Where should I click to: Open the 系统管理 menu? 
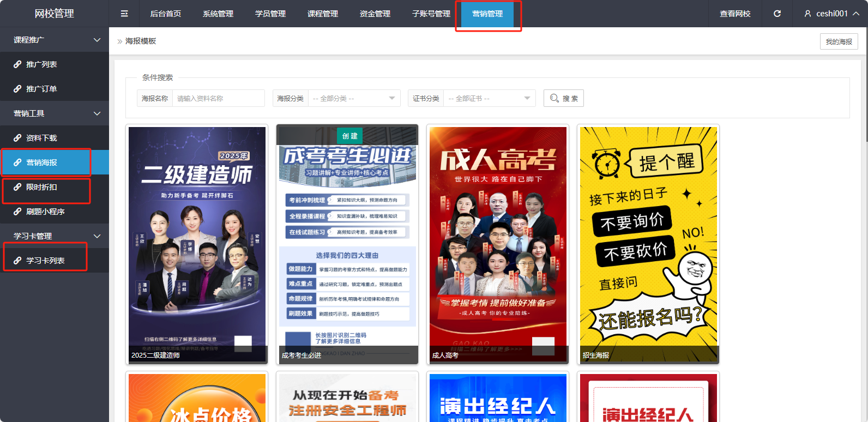point(218,14)
